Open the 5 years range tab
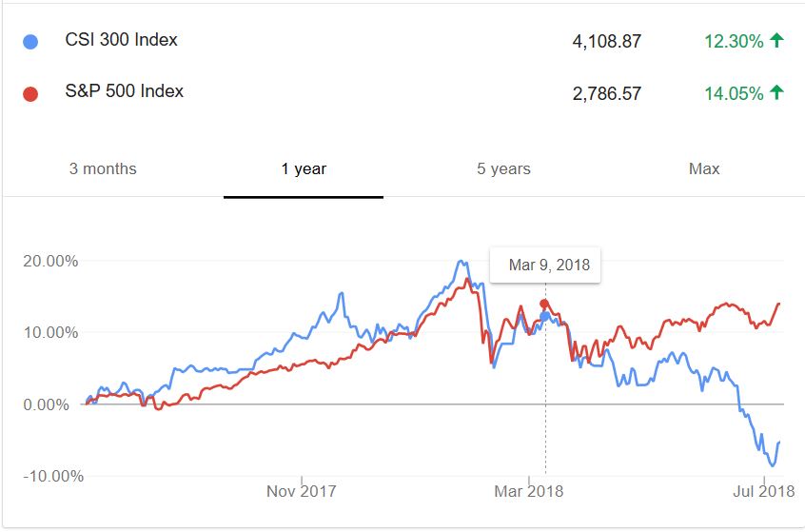 (503, 169)
